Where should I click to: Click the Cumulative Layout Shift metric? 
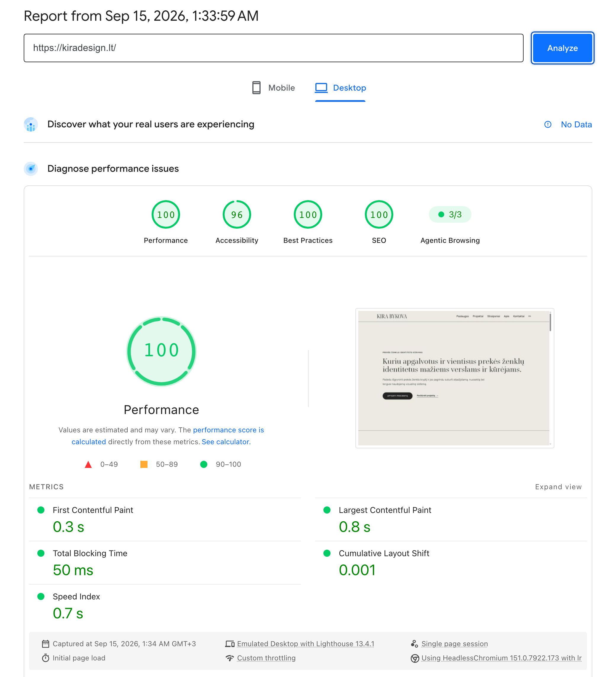451,562
